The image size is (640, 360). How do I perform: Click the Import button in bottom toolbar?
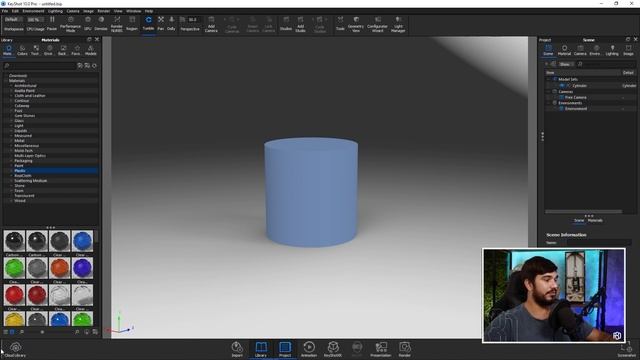[237, 349]
